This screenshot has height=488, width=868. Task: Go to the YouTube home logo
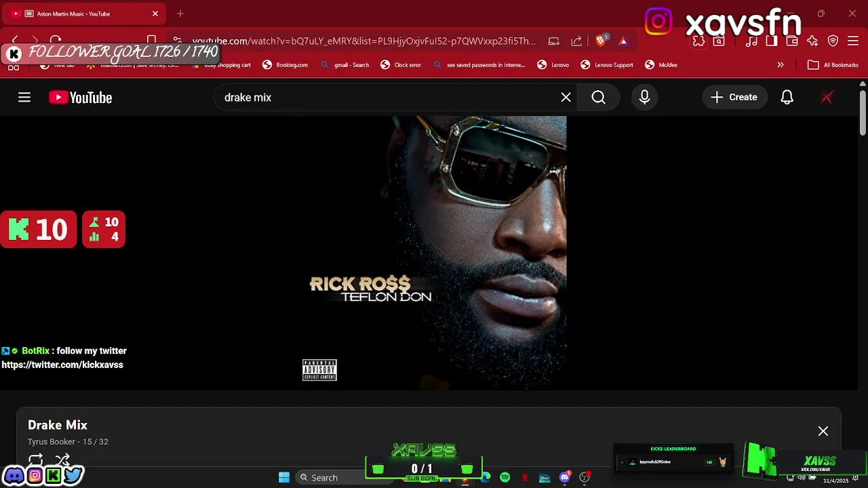tap(80, 98)
